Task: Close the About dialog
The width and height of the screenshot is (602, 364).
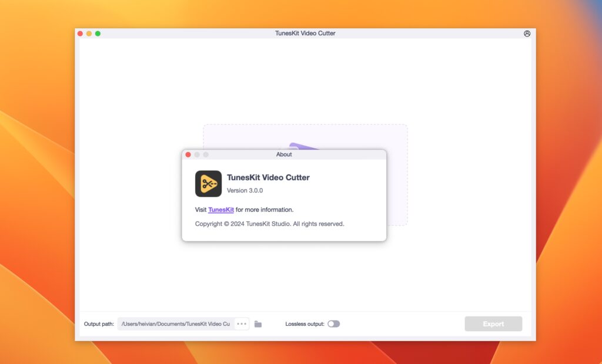Action: 188,154
